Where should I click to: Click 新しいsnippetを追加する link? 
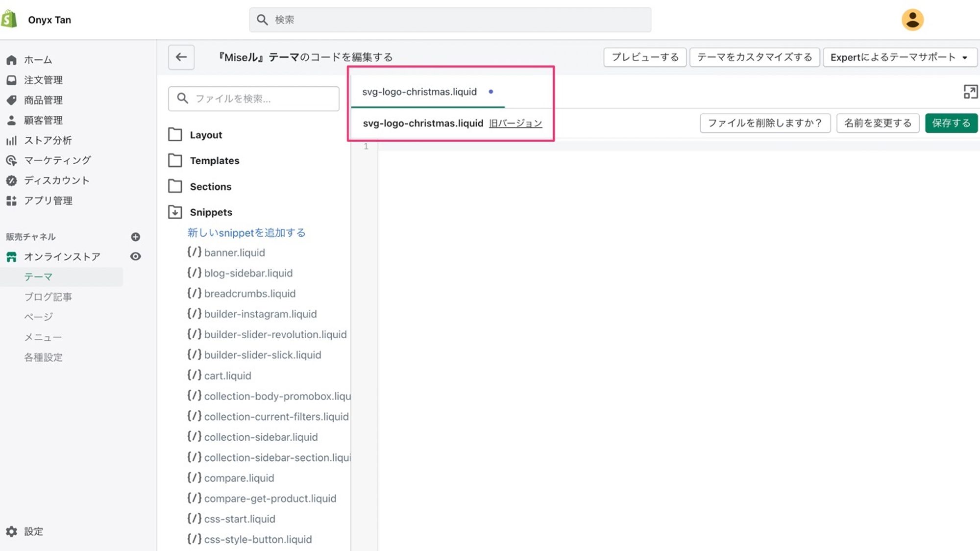[246, 232]
